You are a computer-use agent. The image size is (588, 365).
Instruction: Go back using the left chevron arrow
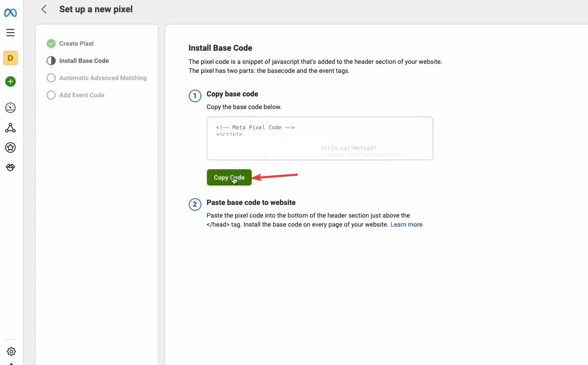pos(44,9)
